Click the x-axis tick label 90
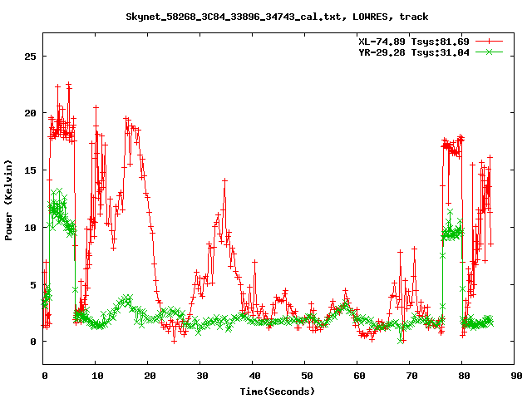Viewport: 532px width, 399px height. (x=516, y=376)
